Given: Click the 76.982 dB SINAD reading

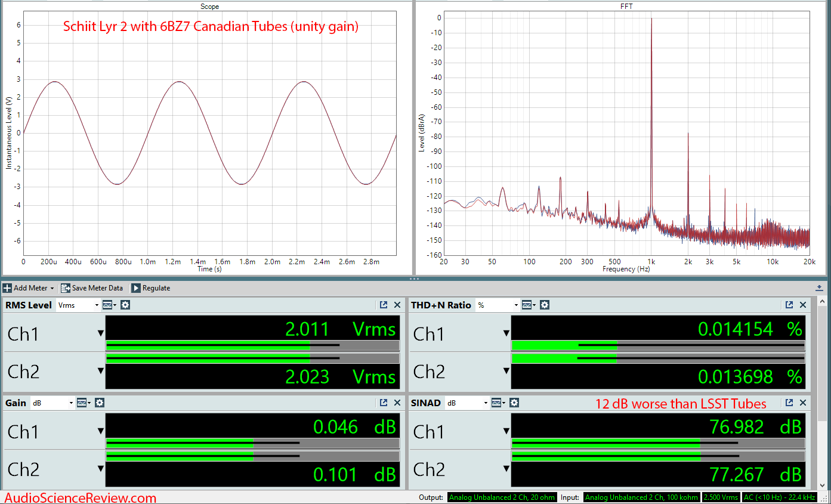Looking at the screenshot, I should point(755,426).
